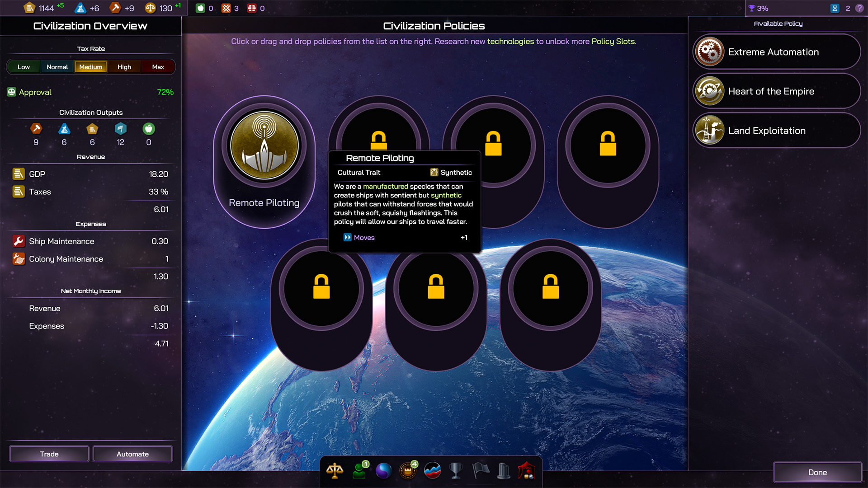
Task: Click the technologies link in instructions
Action: tap(510, 41)
